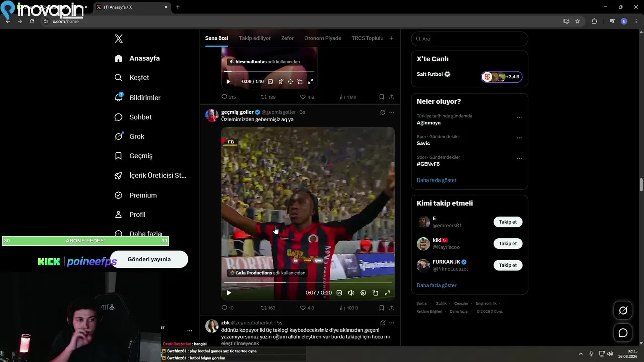Open more options on zbk post
Image resolution: width=644 pixels, height=362 pixels.
click(392, 323)
